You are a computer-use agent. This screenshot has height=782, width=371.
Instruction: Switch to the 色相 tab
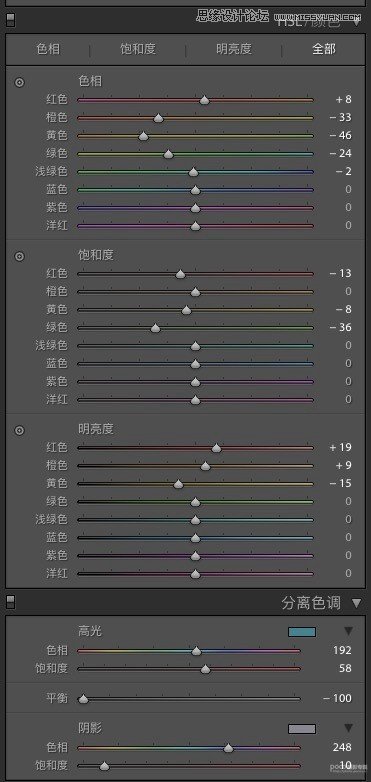[x=48, y=49]
